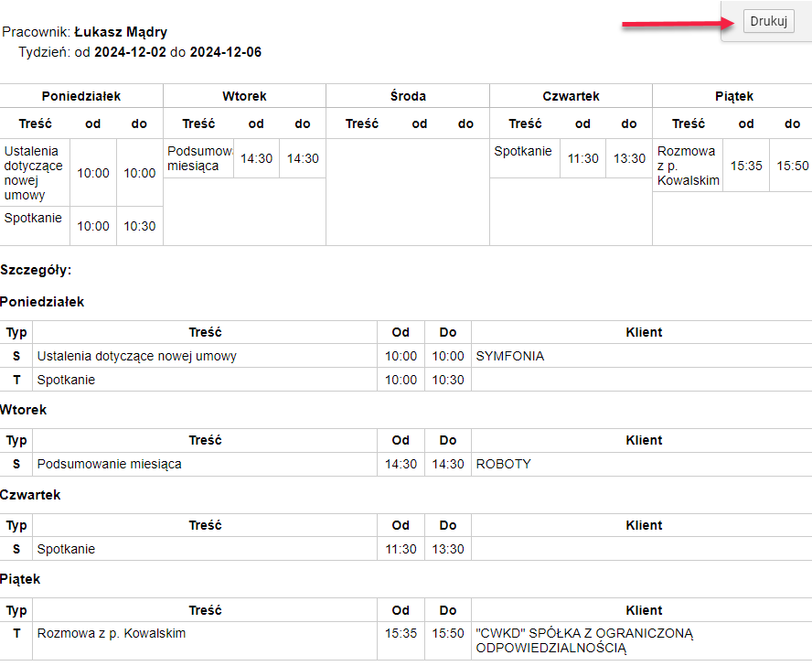812x666 pixels.
Task: Click 'Podsumowanie miesiąca' row in Wtorek details
Action: tap(406, 464)
